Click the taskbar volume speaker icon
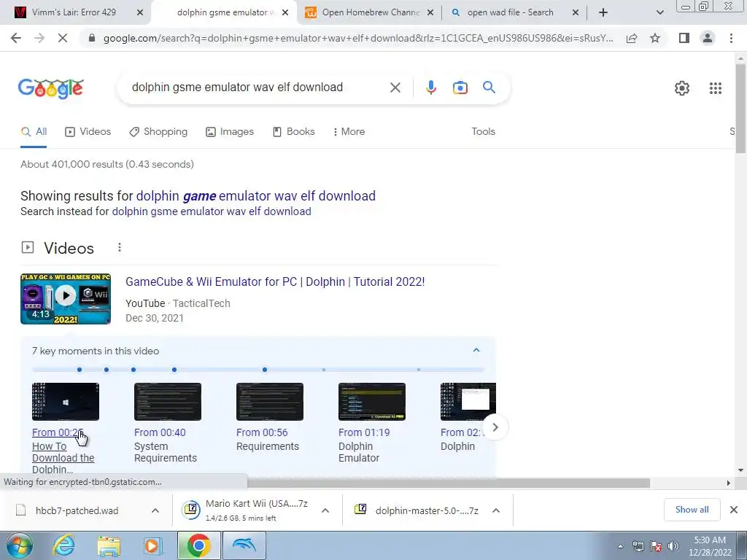Viewport: 747px width, 560px height. pos(673,546)
